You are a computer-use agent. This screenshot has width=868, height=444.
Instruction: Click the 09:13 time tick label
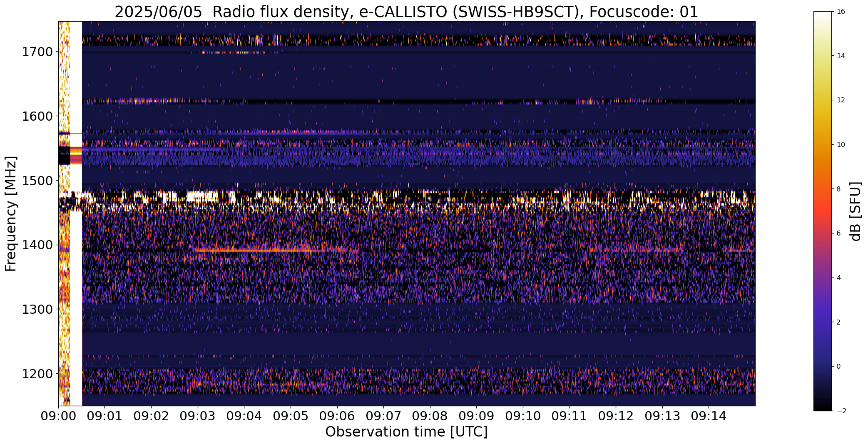pyautogui.click(x=662, y=416)
